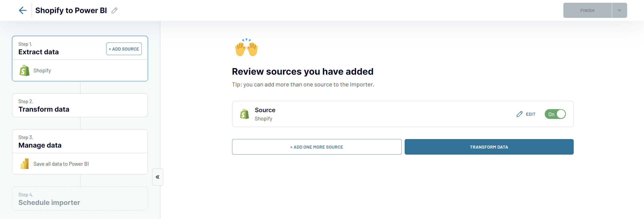644x219 pixels.
Task: Click the Power BI logo in Manage data
Action: [x=24, y=164]
